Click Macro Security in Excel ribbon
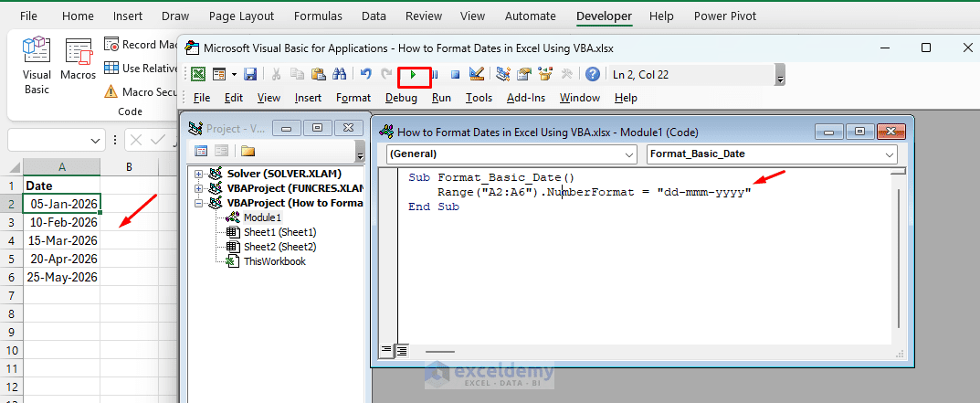 point(142,92)
